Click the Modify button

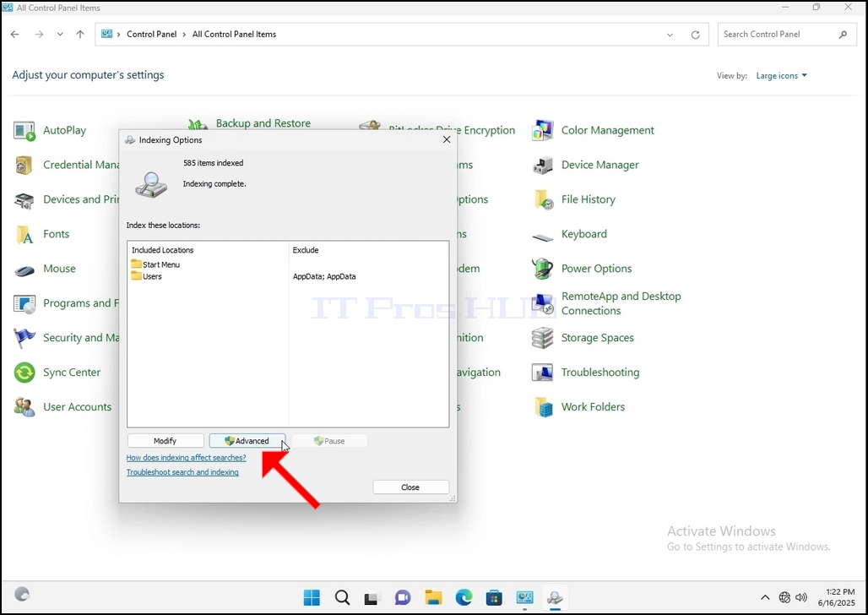165,441
